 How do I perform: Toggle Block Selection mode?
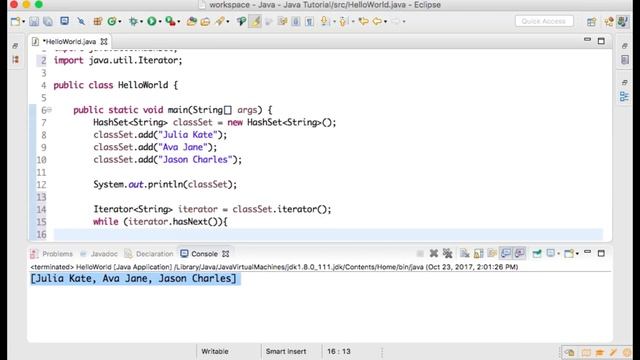coord(296,21)
